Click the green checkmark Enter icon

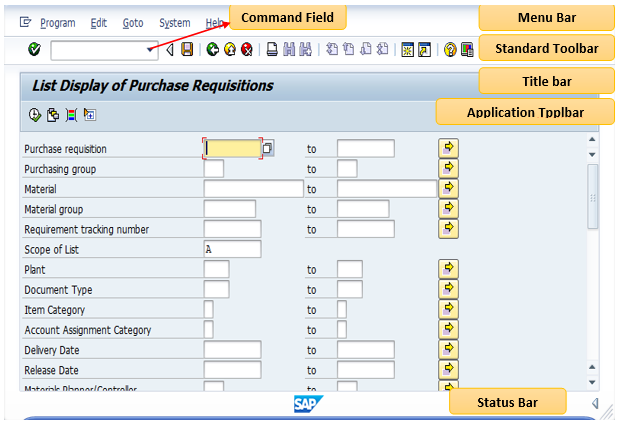[x=34, y=49]
